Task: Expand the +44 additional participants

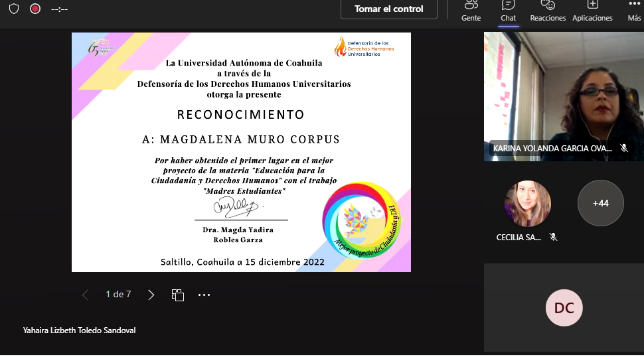Action: [600, 203]
